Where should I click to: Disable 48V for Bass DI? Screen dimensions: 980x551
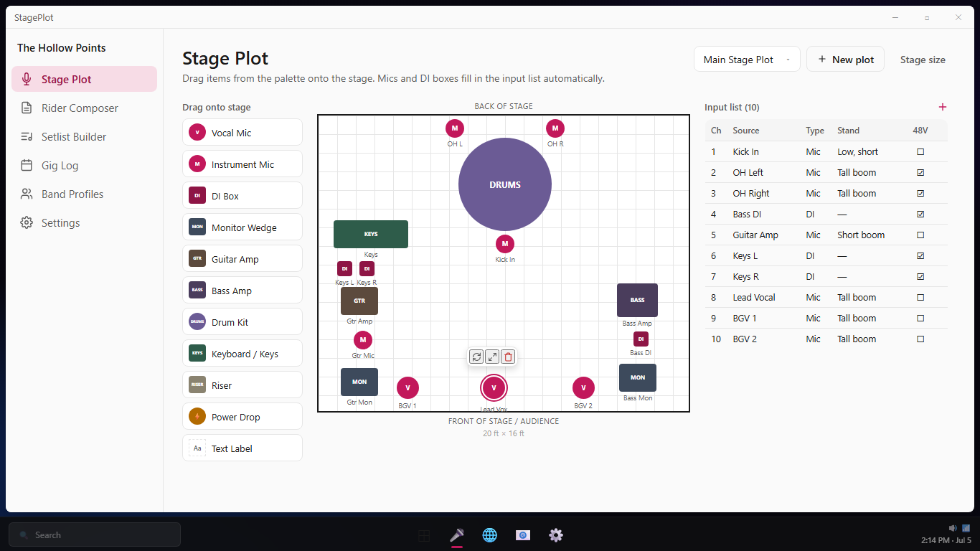click(920, 215)
